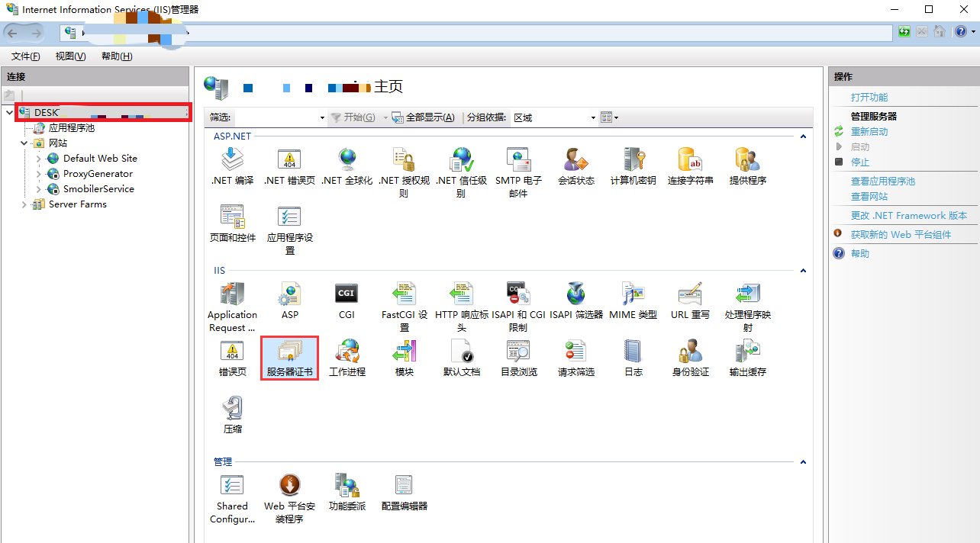Screen dimensions: 980x543
Task: Expand the Server Farms node
Action: pos(24,204)
